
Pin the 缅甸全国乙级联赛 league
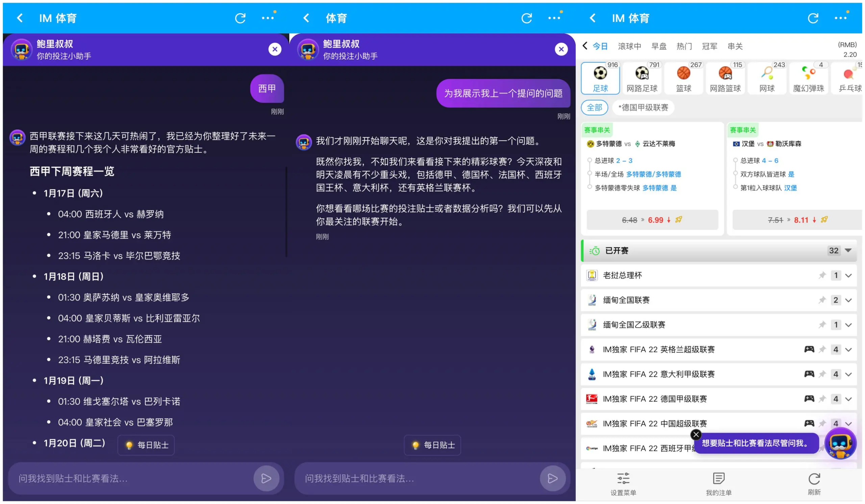click(822, 325)
